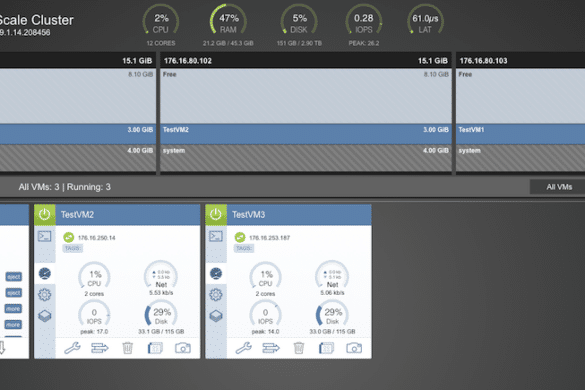585x390 pixels.
Task: Click the green network icon on TestVM3
Action: point(240,237)
